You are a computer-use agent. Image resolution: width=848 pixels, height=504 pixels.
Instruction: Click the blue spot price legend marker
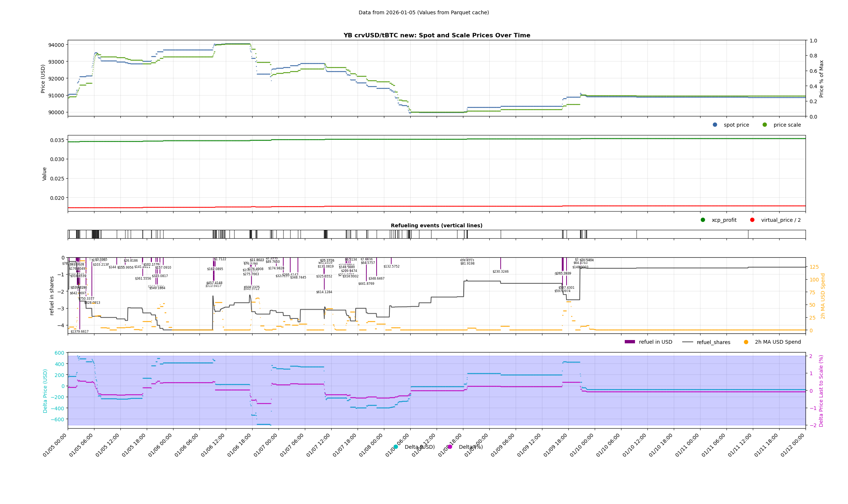[x=715, y=125]
